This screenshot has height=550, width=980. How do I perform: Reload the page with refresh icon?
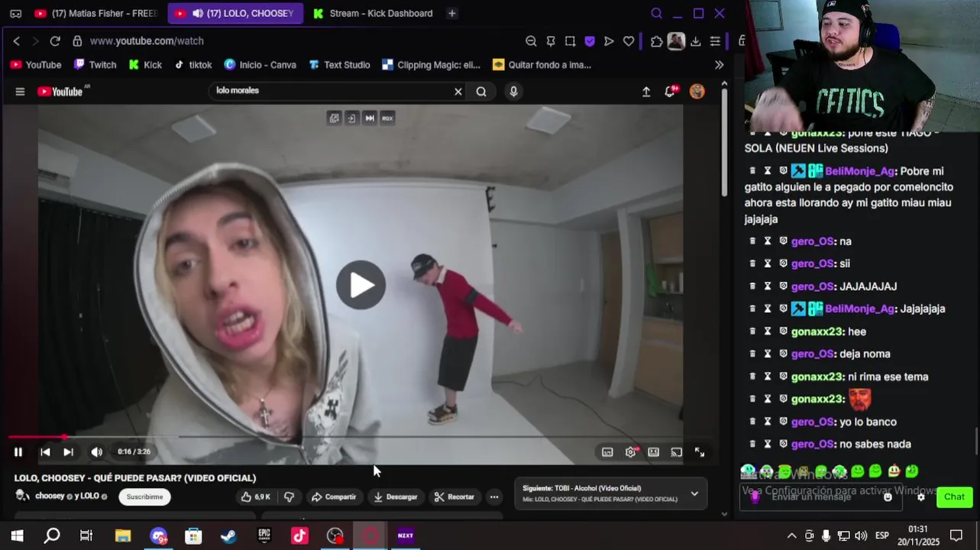click(55, 41)
